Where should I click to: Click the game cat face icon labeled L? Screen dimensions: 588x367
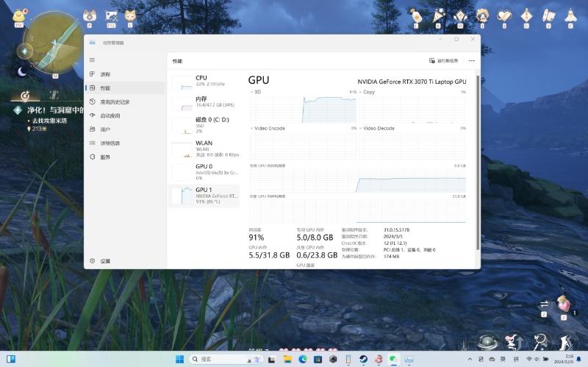click(130, 16)
